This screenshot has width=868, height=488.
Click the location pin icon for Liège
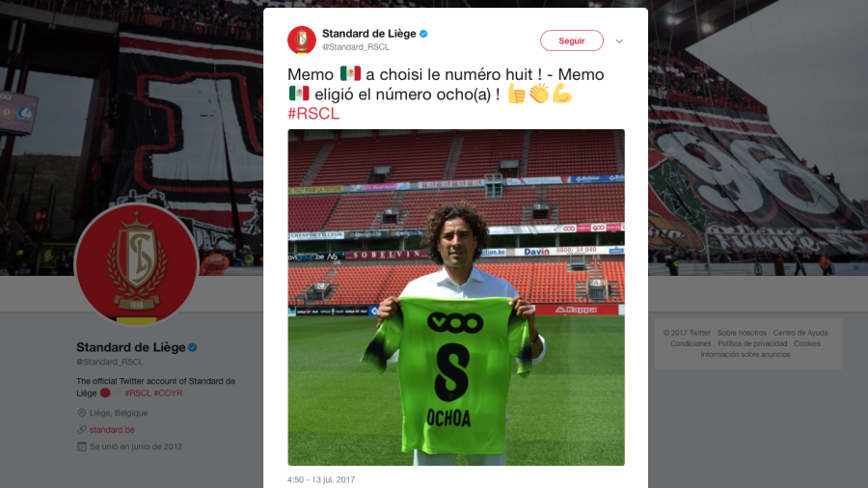click(x=81, y=413)
